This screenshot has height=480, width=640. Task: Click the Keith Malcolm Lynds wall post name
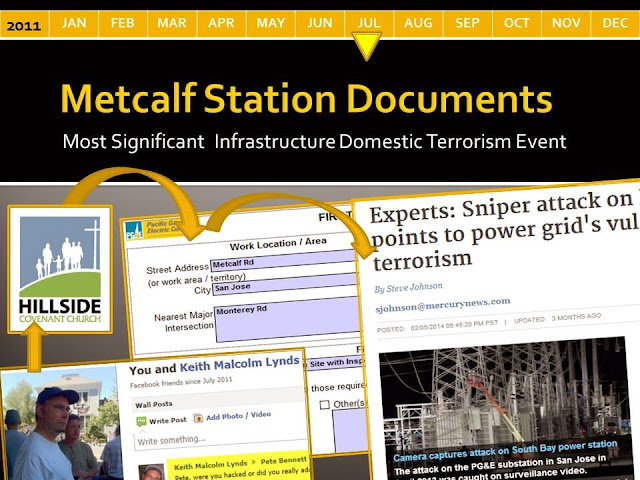[x=211, y=465]
